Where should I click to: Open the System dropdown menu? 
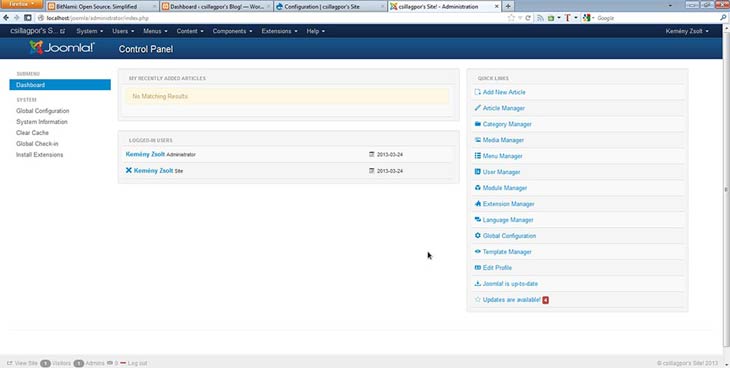[89, 31]
